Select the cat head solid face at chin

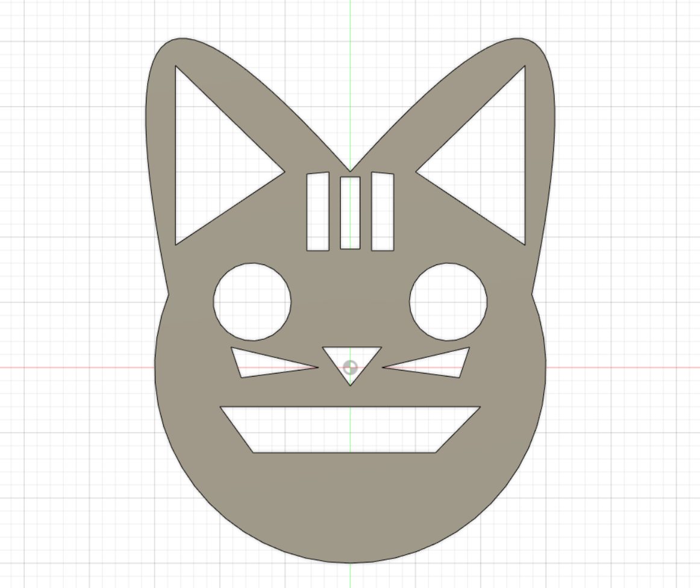point(350,509)
